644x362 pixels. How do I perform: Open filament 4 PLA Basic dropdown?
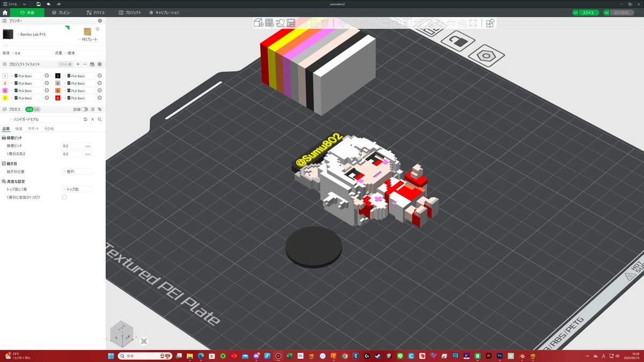(79, 84)
